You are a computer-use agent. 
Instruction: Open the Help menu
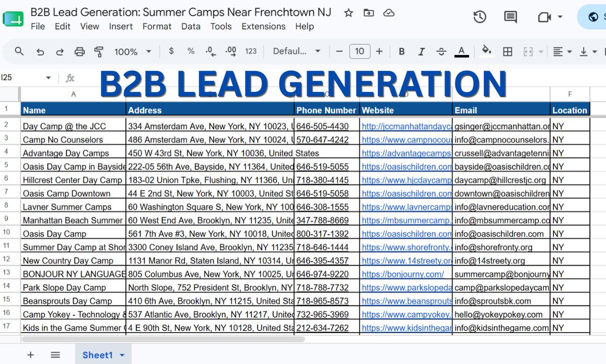click(305, 26)
